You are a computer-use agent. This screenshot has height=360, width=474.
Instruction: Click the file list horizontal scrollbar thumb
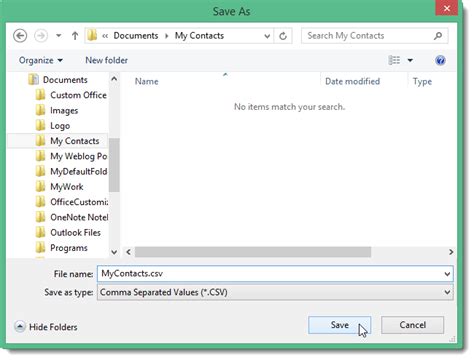coord(253,252)
